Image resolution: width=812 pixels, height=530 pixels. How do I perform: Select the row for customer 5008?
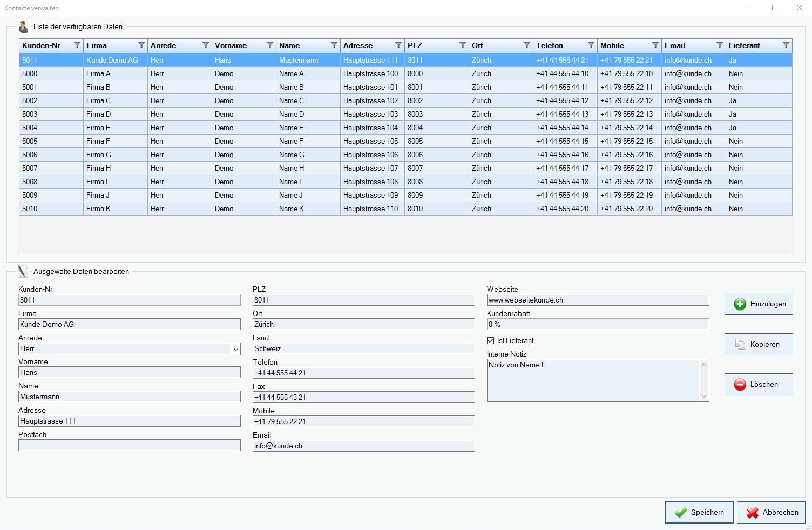406,182
